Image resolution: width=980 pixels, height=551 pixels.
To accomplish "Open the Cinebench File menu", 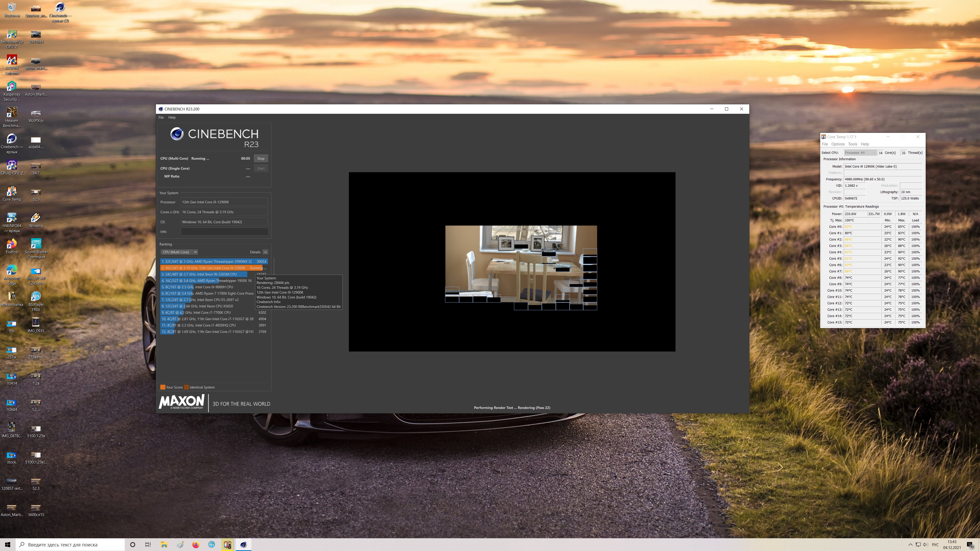I will point(161,118).
